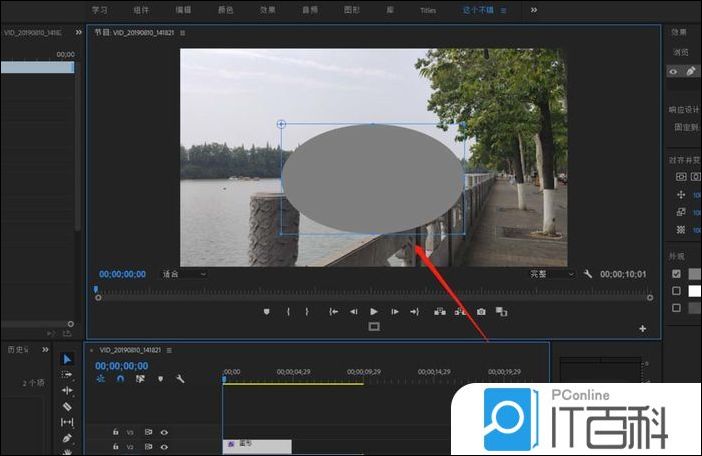702x456 pixels.
Task: Switch to the 效果 workspace tab
Action: (268, 10)
